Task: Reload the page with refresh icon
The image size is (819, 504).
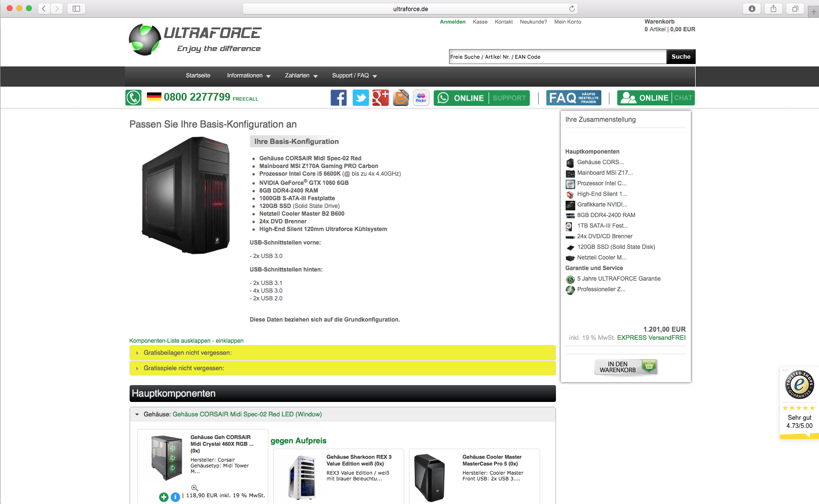Action: pos(572,9)
